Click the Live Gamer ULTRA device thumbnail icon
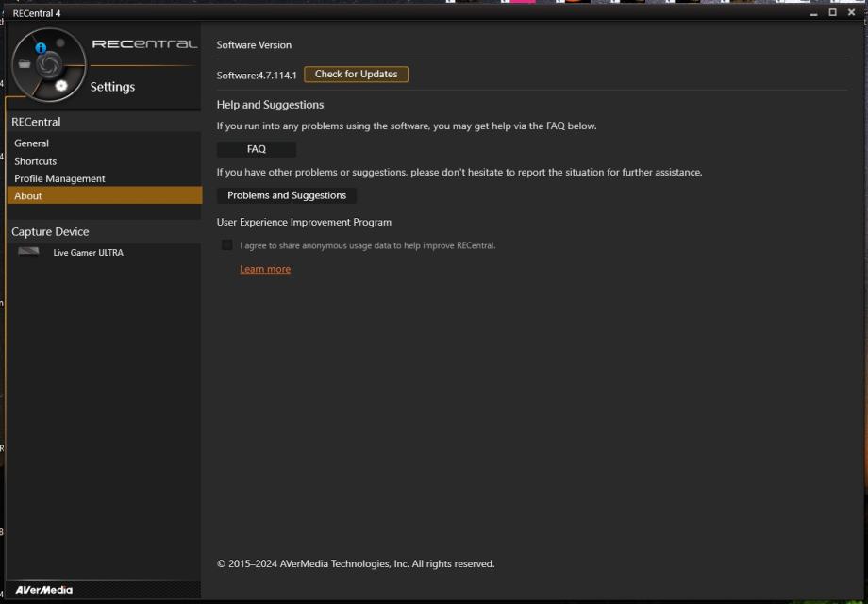 pyautogui.click(x=28, y=252)
